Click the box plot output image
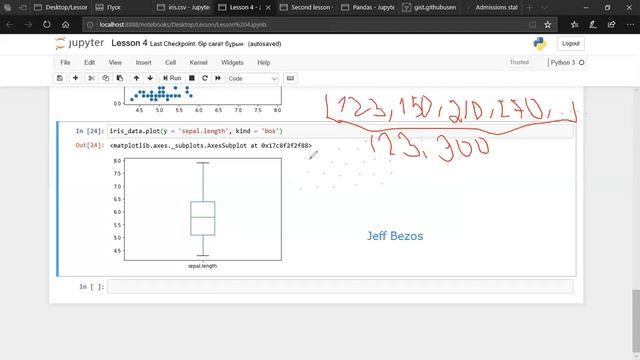640x360 pixels. (198, 213)
